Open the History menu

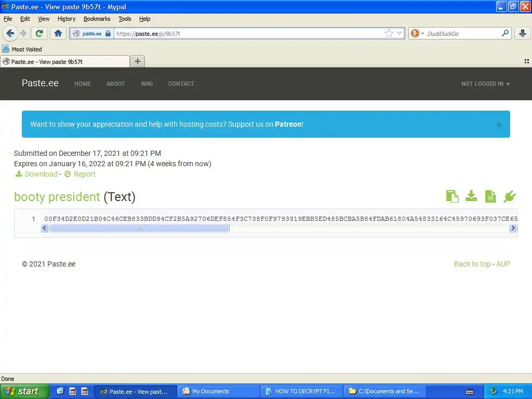point(66,19)
